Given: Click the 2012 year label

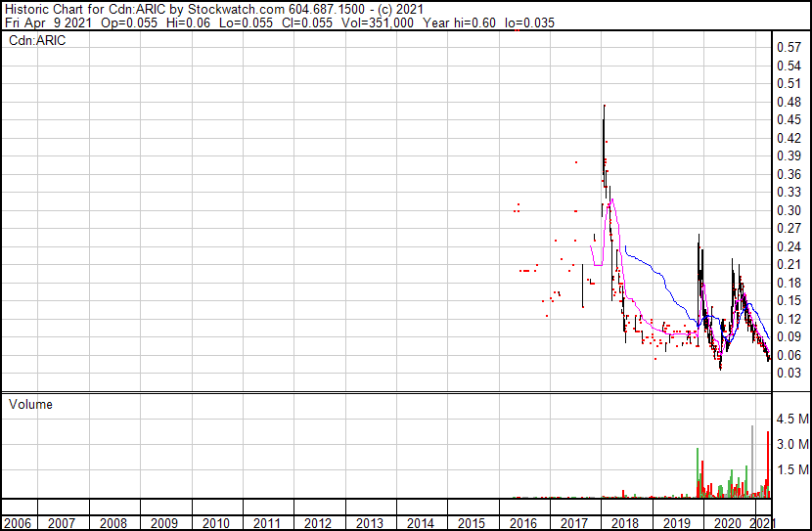Looking at the screenshot, I should (318, 523).
